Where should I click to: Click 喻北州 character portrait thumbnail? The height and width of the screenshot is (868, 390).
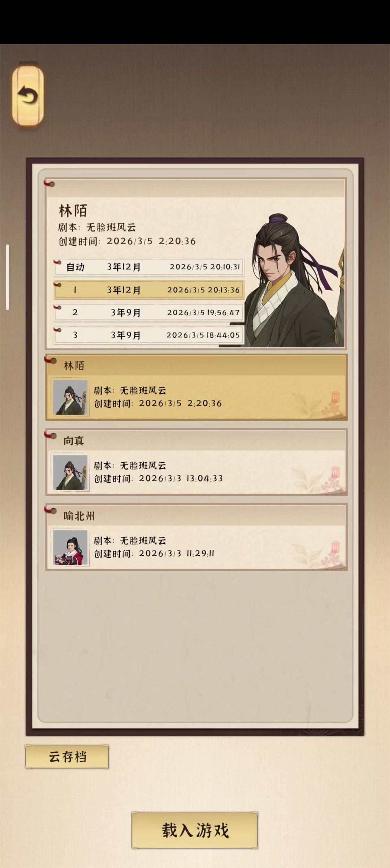point(70,548)
